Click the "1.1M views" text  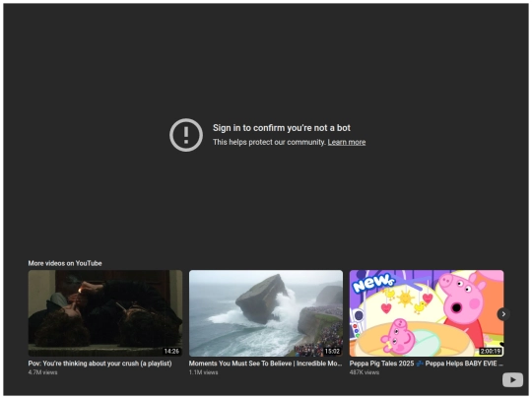point(203,372)
